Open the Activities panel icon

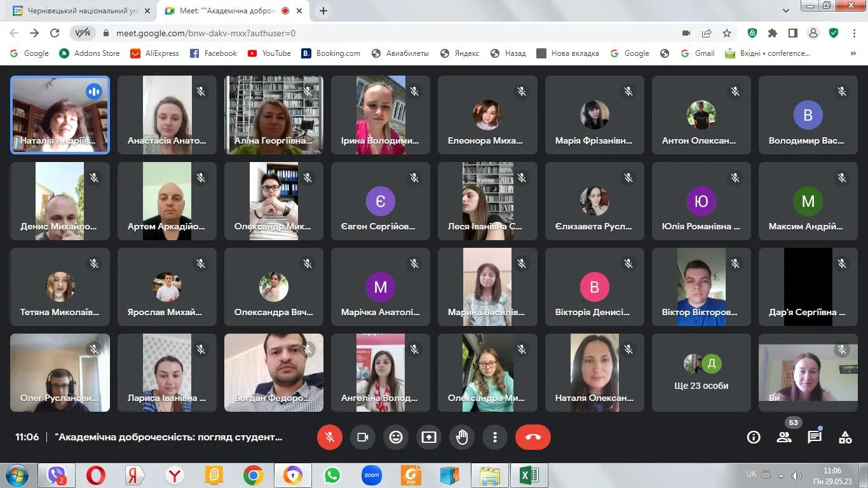pos(845,437)
